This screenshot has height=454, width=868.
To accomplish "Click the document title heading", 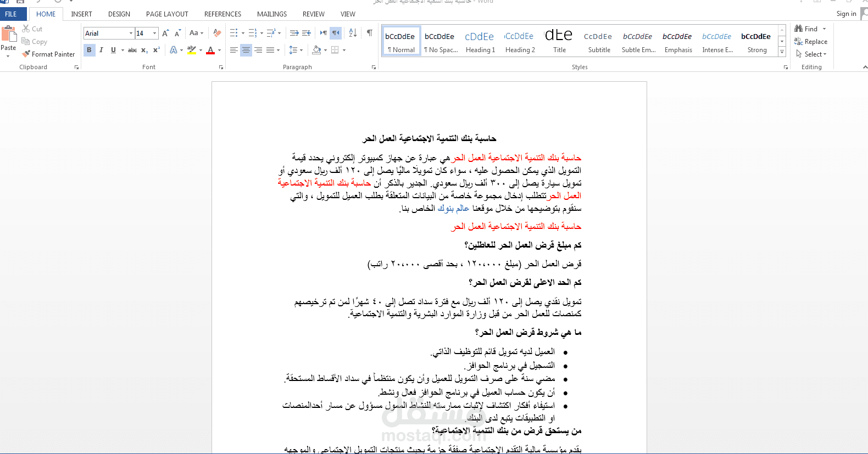I will click(429, 138).
